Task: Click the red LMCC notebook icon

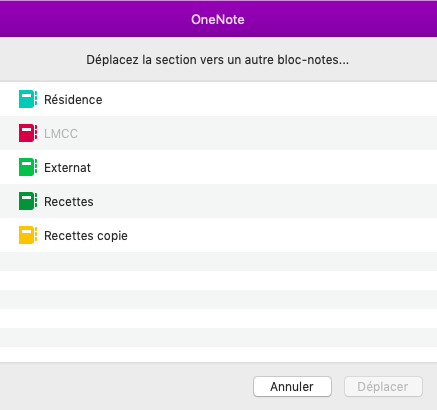Action: (28, 133)
